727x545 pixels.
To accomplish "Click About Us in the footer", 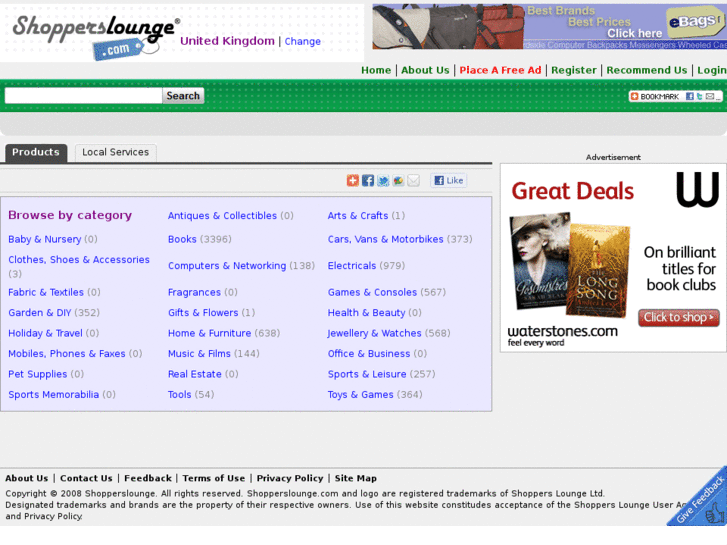I will (26, 478).
